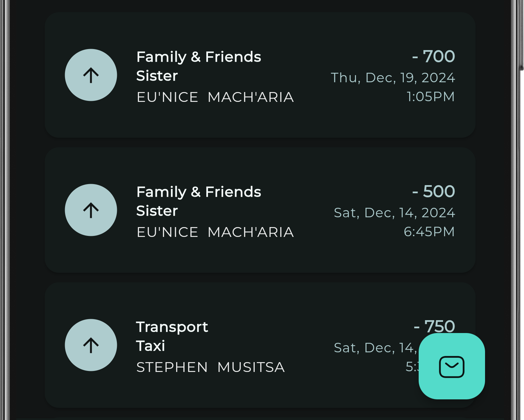Select recipient name STEPHEN MUSITSA

coord(210,367)
